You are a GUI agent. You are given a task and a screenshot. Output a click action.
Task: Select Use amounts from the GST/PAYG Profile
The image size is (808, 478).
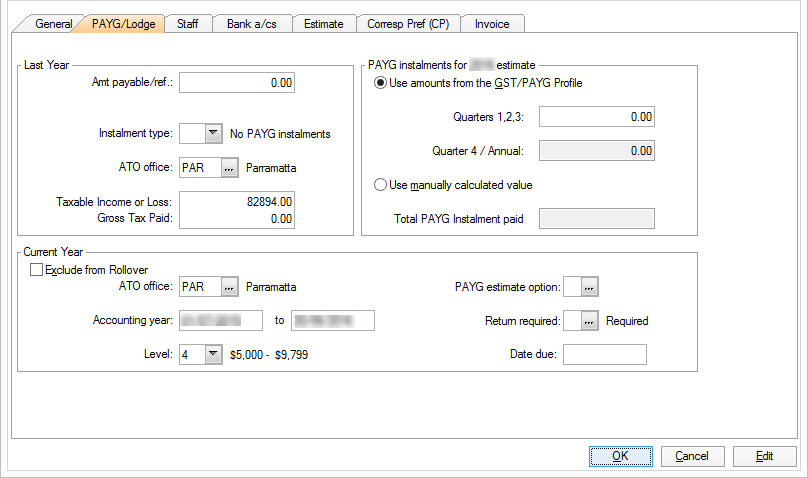[x=380, y=83]
